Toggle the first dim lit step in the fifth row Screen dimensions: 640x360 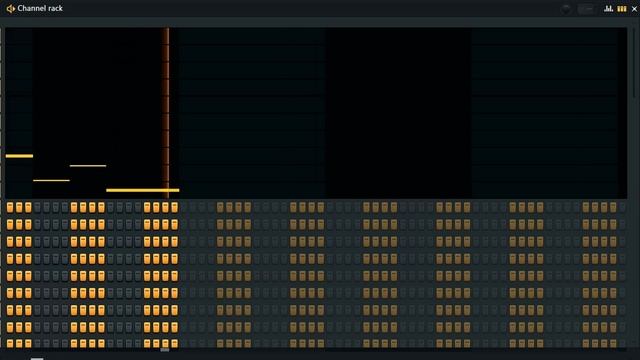[x=220, y=276]
